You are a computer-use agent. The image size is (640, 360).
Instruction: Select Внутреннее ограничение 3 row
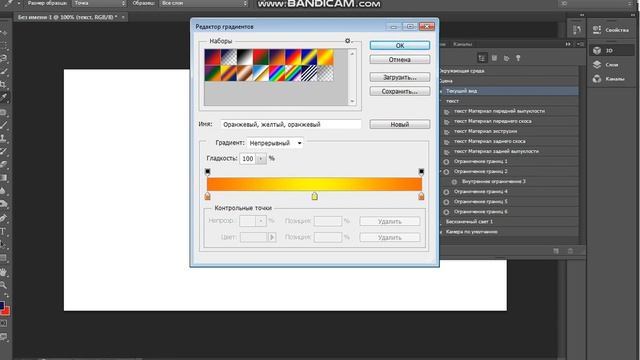(509, 181)
